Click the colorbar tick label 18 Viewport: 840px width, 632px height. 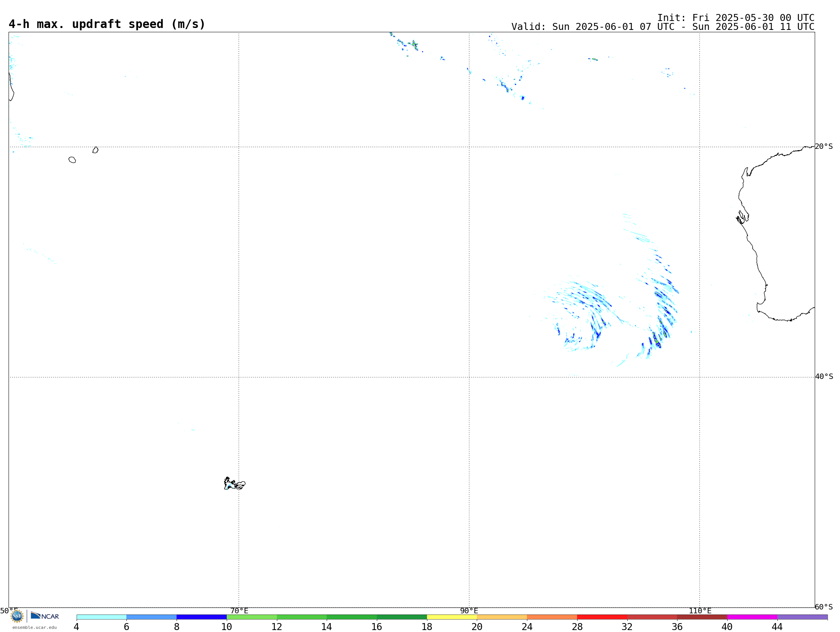tap(427, 627)
